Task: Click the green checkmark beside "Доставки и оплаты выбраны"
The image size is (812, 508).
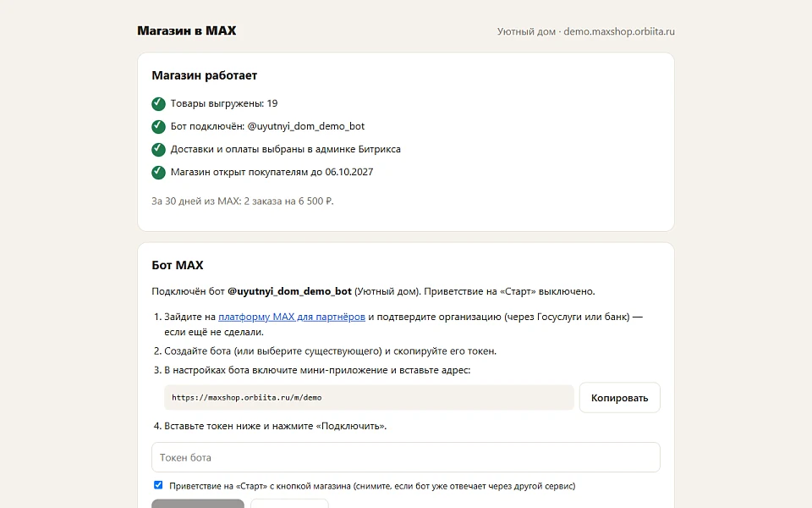Action: [158, 149]
